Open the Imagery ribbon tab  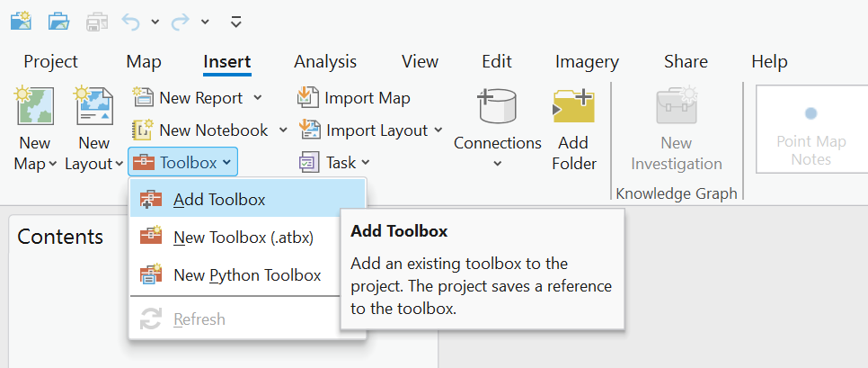[x=587, y=61]
